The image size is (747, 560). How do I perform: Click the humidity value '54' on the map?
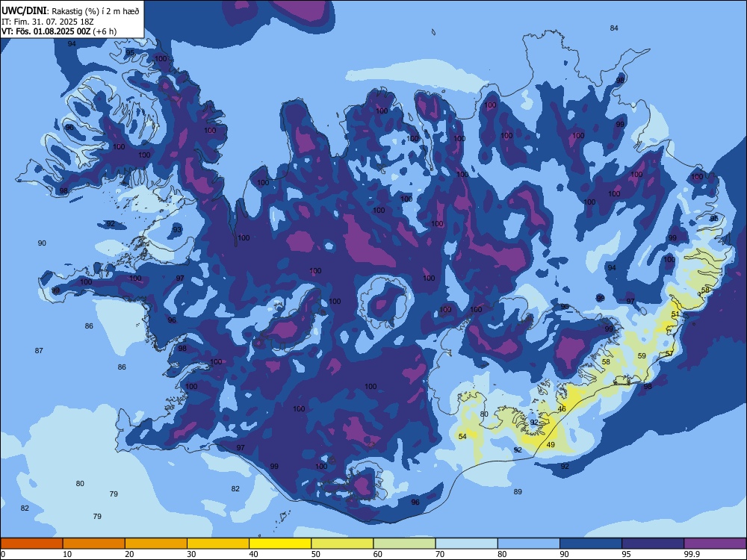click(462, 437)
